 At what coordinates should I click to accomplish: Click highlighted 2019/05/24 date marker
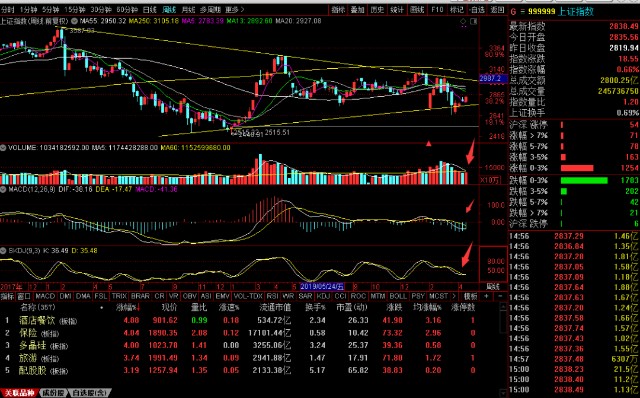point(322,287)
